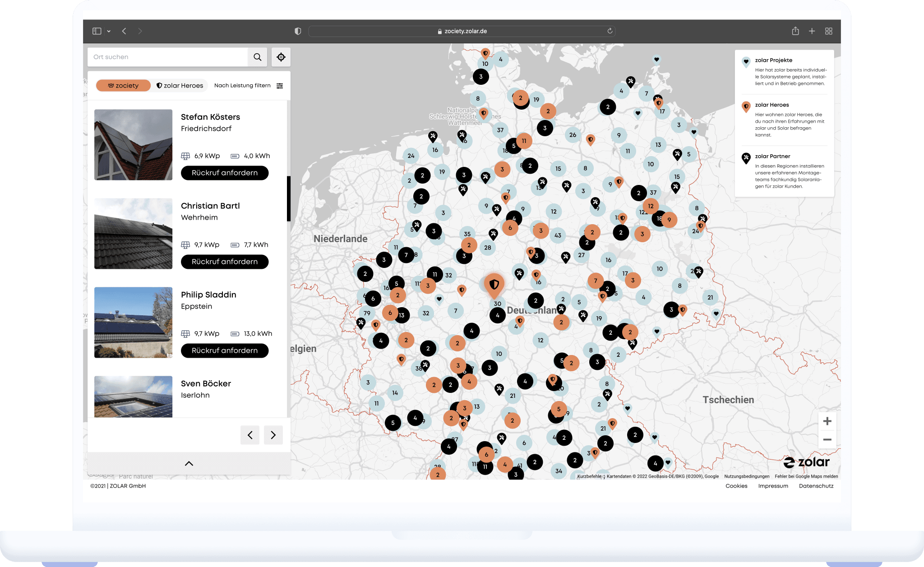Reload the page with the refresh icon

pos(610,31)
